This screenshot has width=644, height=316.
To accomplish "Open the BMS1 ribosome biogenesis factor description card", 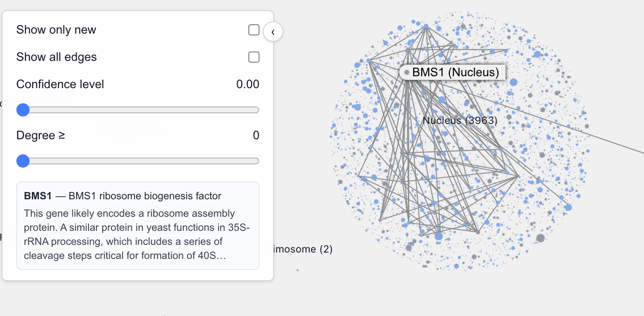I will [x=138, y=225].
